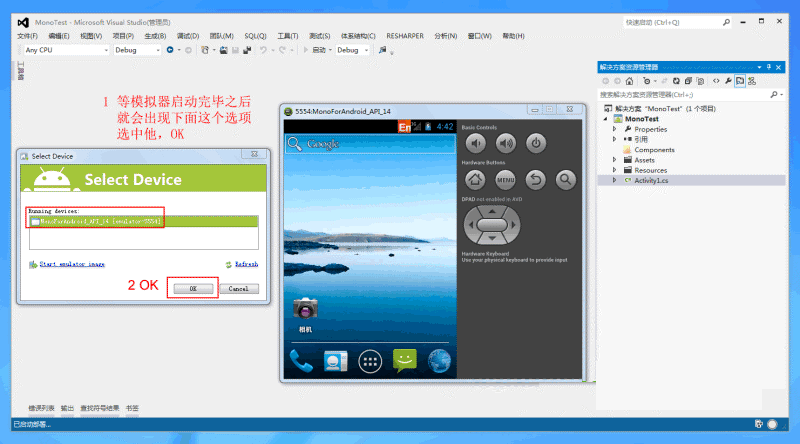This screenshot has height=444, width=800.
Task: Expand the Properties node
Action: pos(614,129)
